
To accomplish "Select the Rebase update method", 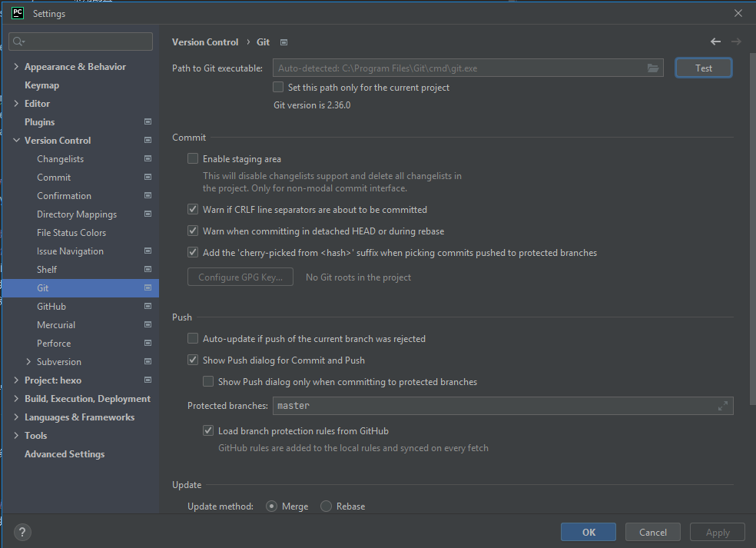I will click(326, 506).
